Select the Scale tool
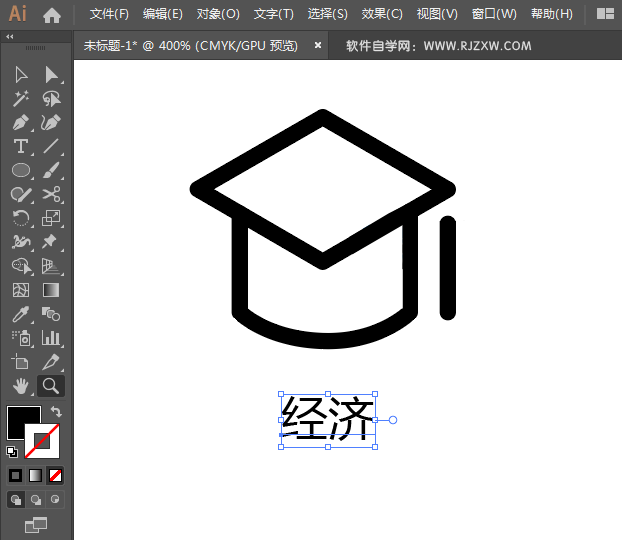This screenshot has width=622, height=540. click(51, 218)
